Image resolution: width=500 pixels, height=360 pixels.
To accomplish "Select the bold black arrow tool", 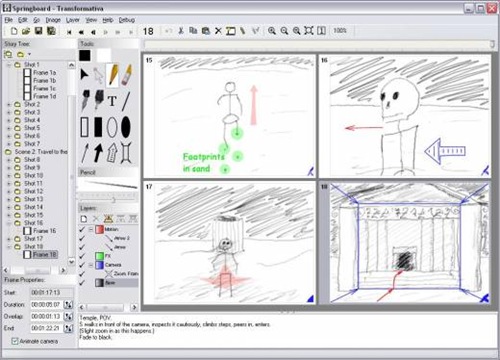I will 98,153.
